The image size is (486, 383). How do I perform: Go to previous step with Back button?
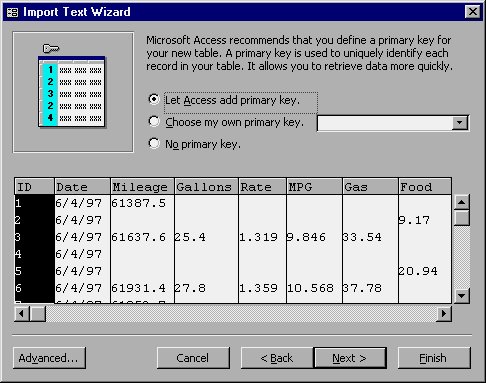click(x=277, y=358)
